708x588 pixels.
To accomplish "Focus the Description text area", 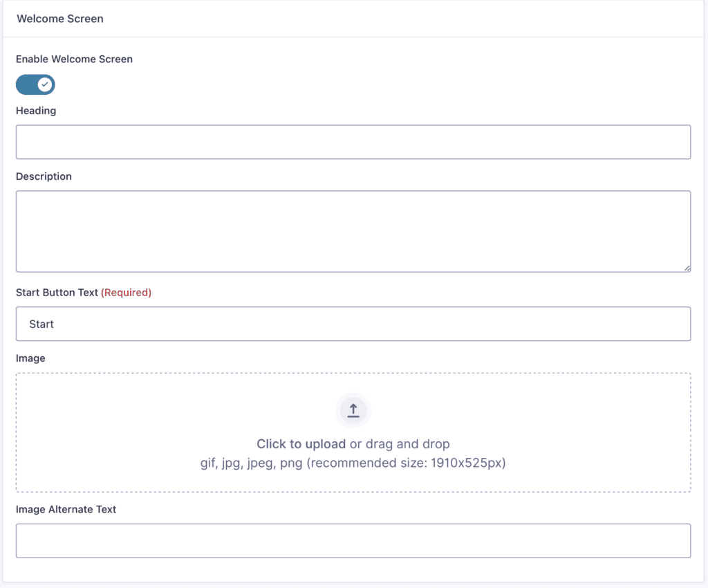I will 353,231.
